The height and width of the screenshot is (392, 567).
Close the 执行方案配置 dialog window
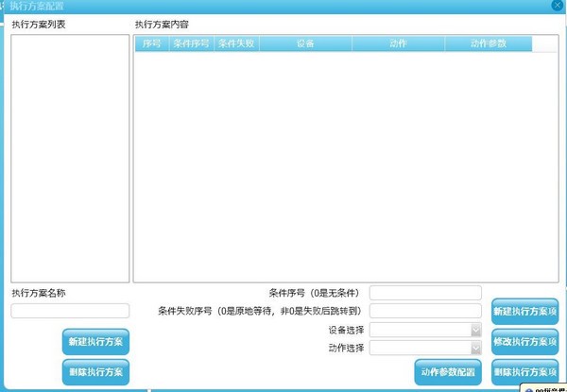pos(557,6)
